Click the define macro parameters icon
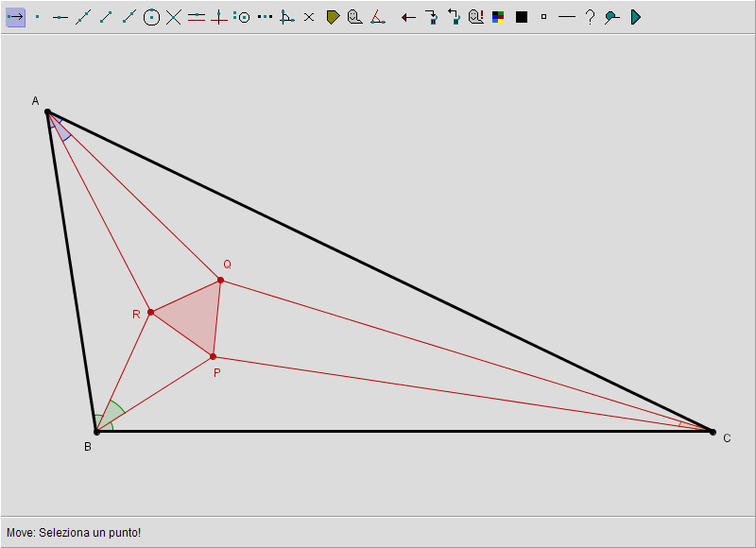The width and height of the screenshot is (756, 548). tap(432, 17)
